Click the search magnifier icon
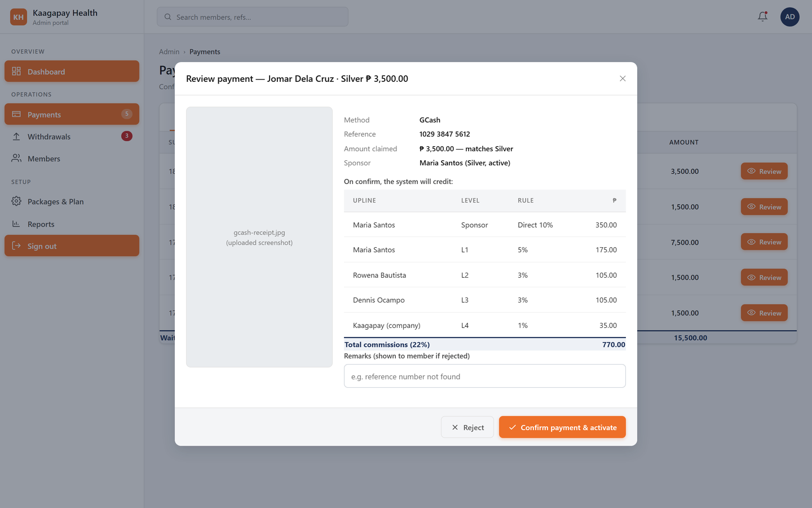 tap(167, 17)
